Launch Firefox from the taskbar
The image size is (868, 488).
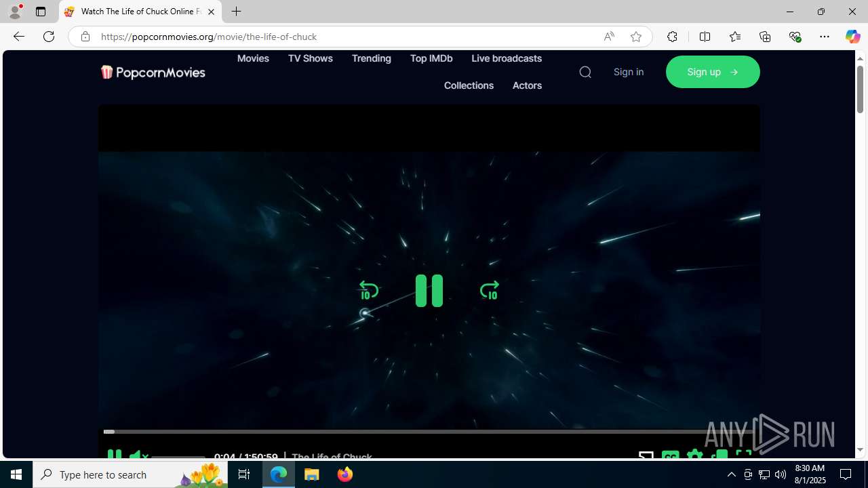345,474
